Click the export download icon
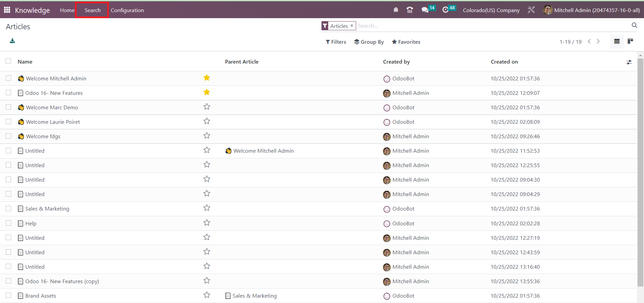Image resolution: width=644 pixels, height=303 pixels. (12, 41)
